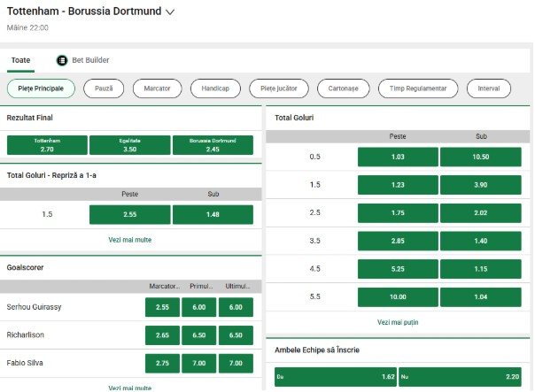Click Vezi mai multe under first half goals

pos(130,240)
